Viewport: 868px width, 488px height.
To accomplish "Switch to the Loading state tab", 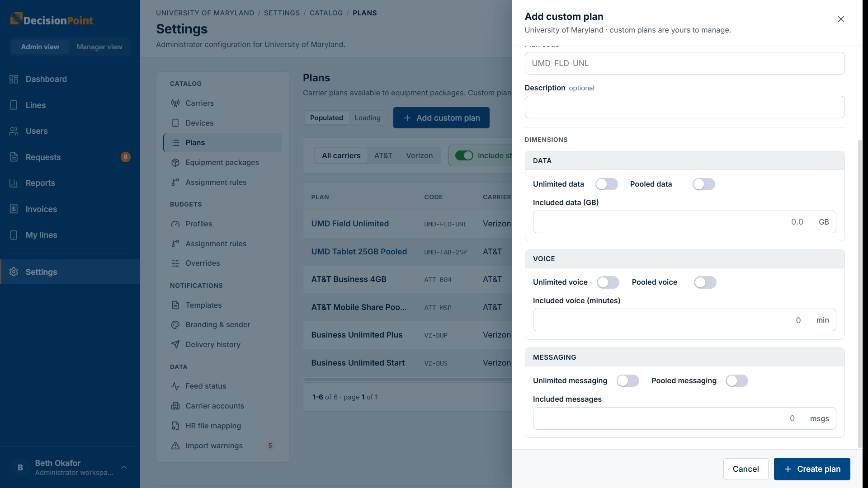I will coord(367,118).
